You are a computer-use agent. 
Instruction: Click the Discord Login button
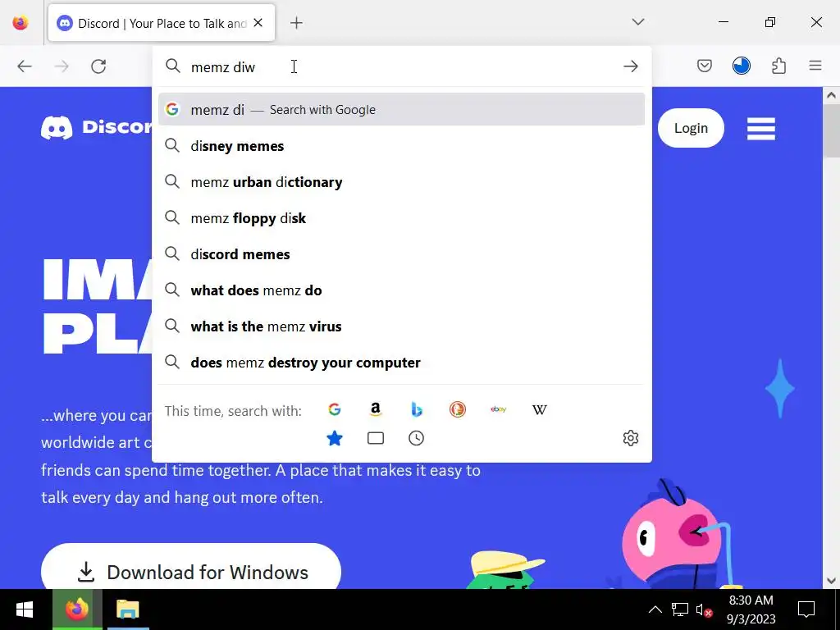pyautogui.click(x=691, y=128)
